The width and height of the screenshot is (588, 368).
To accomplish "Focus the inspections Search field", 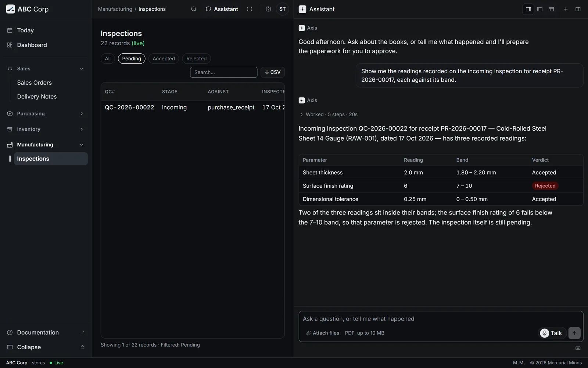I will (x=223, y=72).
